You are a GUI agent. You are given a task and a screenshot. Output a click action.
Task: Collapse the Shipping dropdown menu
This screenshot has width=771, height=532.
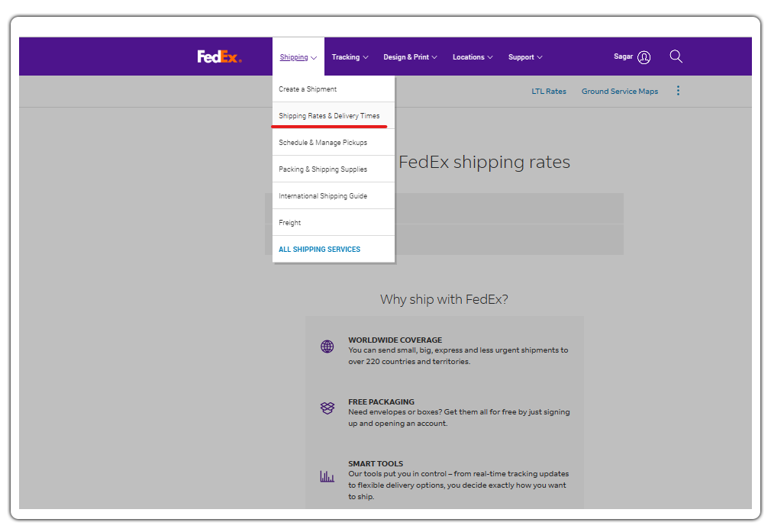point(298,57)
